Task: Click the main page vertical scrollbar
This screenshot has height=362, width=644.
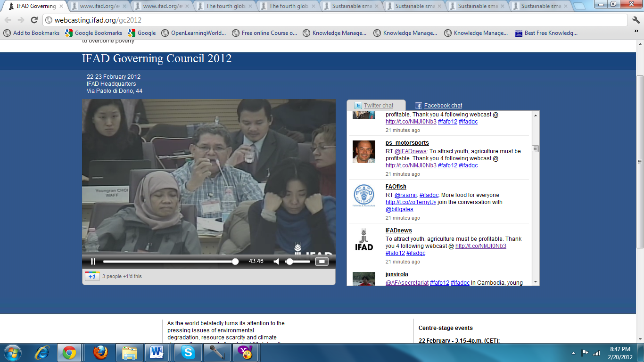Action: point(640,162)
